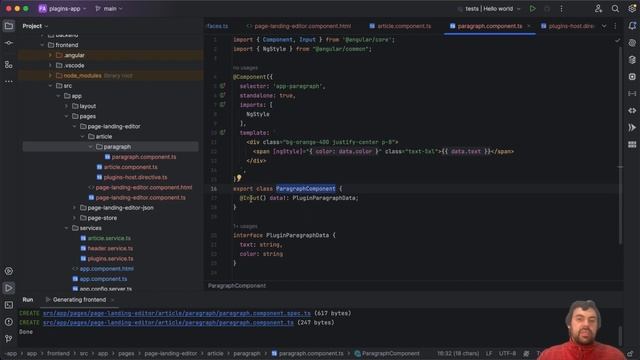Open the Problems tool window icon
The width and height of the screenshot is (640, 360).
coord(9,322)
